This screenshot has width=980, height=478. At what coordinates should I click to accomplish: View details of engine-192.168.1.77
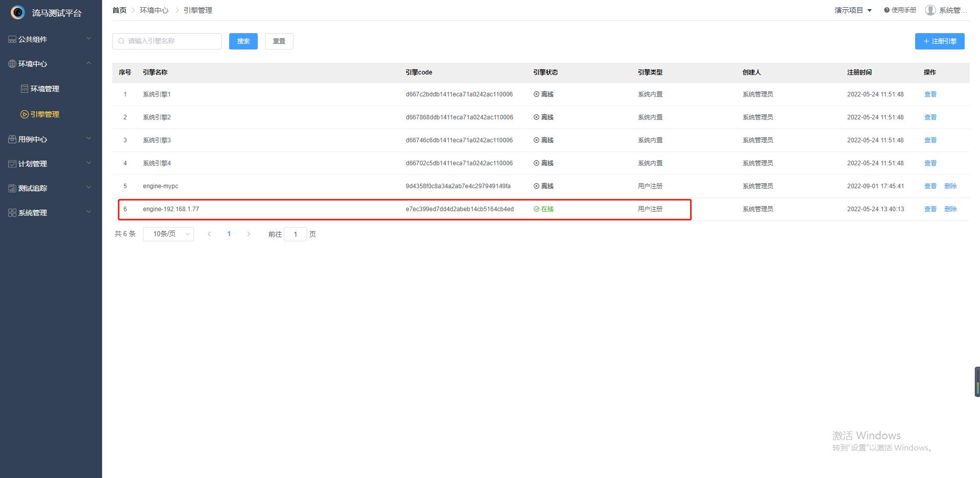pyautogui.click(x=930, y=209)
